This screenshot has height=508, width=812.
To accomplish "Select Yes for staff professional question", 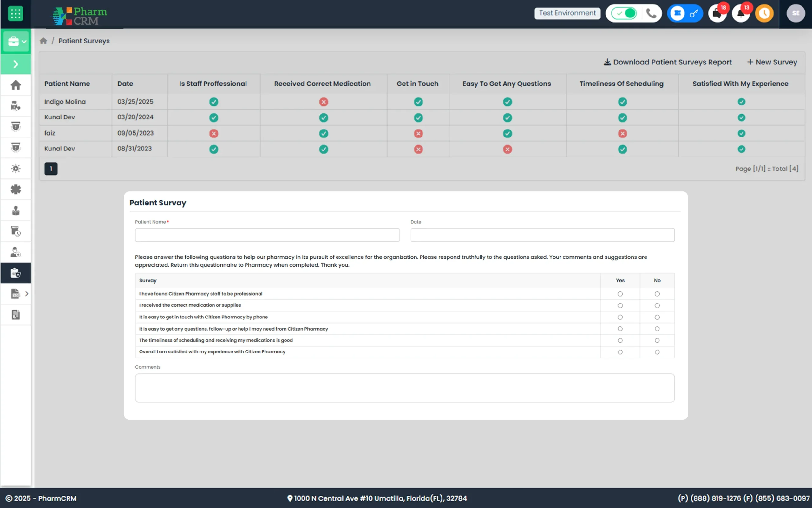I will [x=620, y=294].
